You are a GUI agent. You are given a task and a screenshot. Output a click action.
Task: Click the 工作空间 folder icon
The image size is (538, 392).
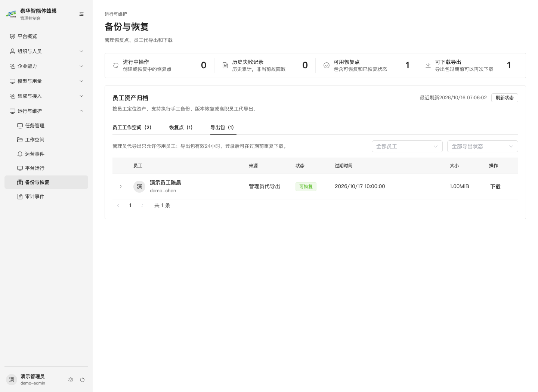pos(20,140)
